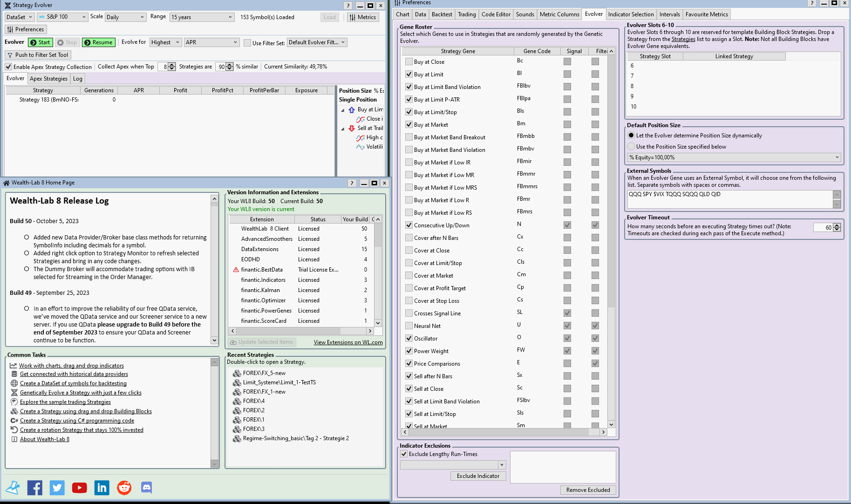Open the Twitter icon link
851x504 pixels.
click(57, 488)
